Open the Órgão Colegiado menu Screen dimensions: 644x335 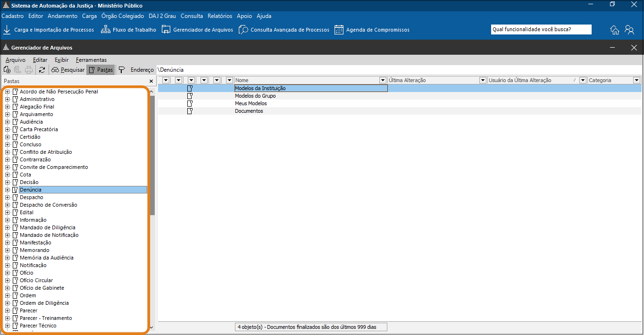123,16
